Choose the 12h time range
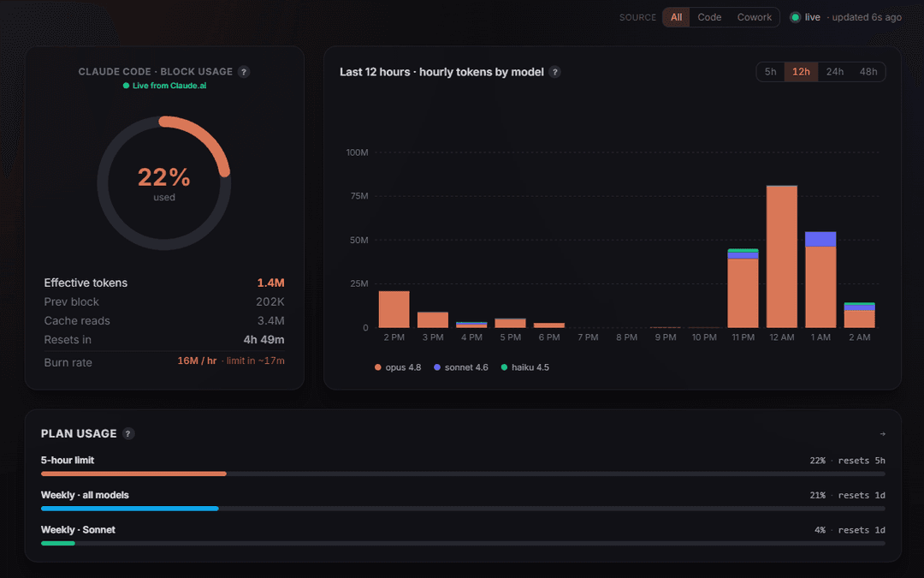 pos(801,72)
